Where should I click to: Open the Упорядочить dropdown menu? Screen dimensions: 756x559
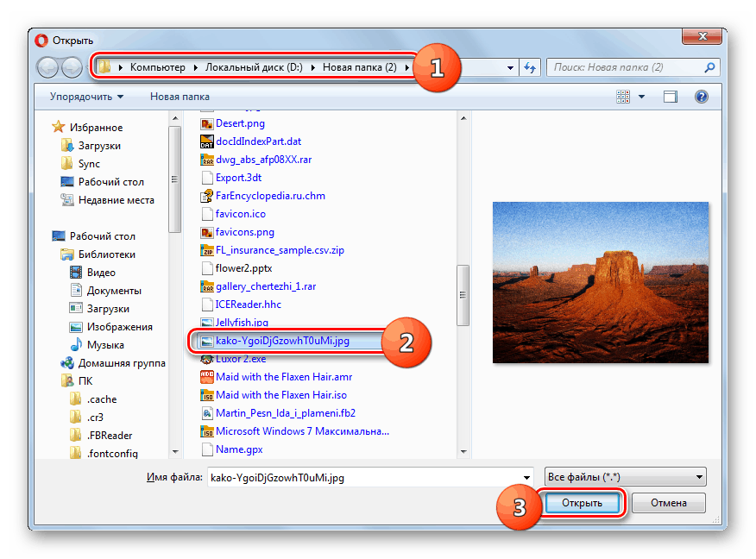(x=87, y=97)
